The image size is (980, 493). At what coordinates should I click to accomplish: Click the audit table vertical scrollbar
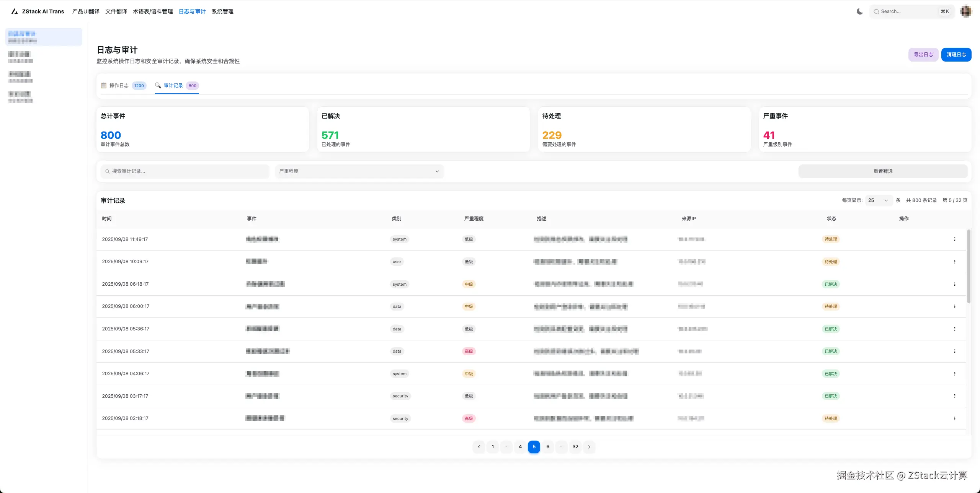(969, 266)
